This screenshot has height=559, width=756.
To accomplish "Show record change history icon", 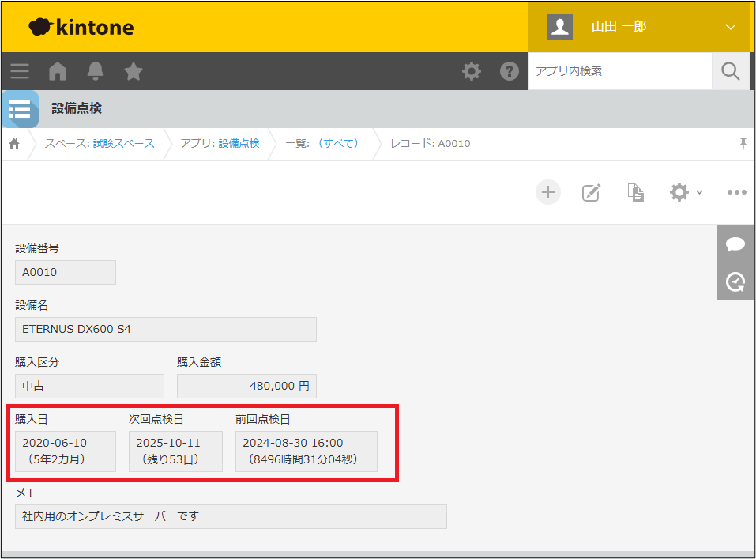I will (x=735, y=281).
